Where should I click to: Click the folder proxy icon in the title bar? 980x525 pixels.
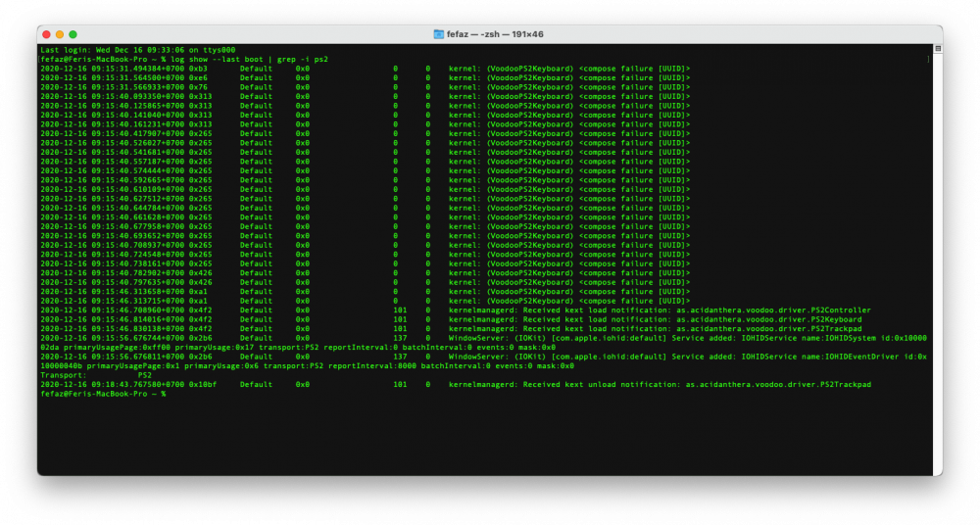point(439,34)
